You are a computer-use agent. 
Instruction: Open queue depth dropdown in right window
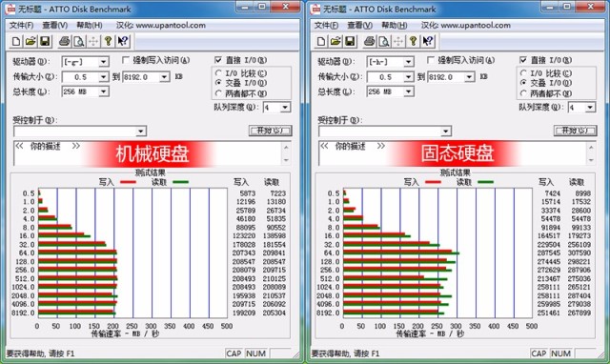pos(590,108)
